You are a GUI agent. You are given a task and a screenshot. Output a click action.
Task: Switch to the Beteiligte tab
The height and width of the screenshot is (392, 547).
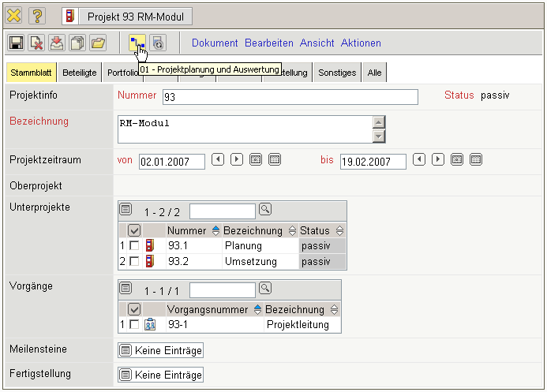[79, 73]
